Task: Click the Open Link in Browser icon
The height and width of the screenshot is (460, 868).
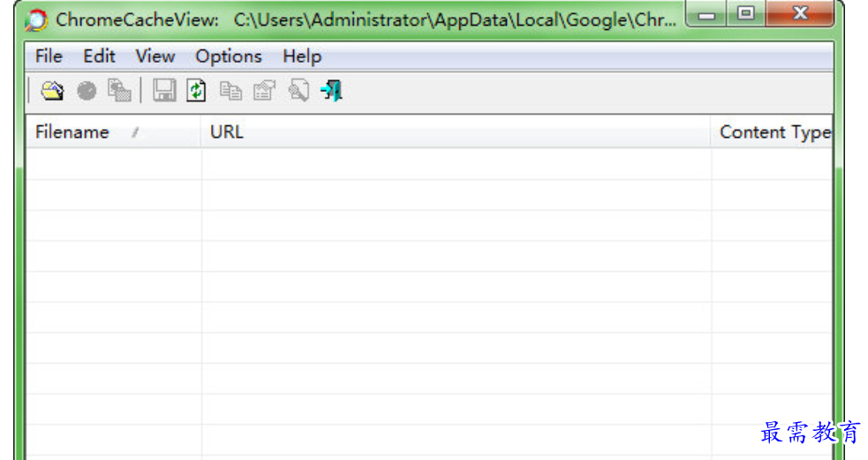Action: tap(87, 91)
